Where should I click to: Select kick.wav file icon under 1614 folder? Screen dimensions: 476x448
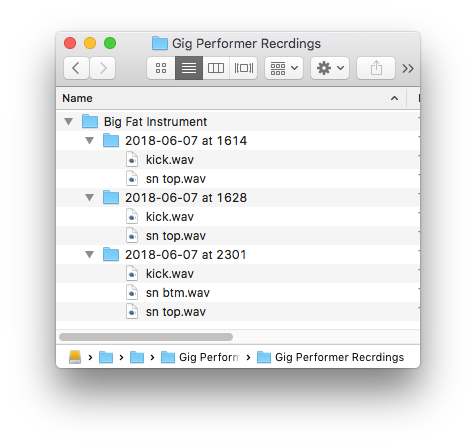(x=132, y=159)
